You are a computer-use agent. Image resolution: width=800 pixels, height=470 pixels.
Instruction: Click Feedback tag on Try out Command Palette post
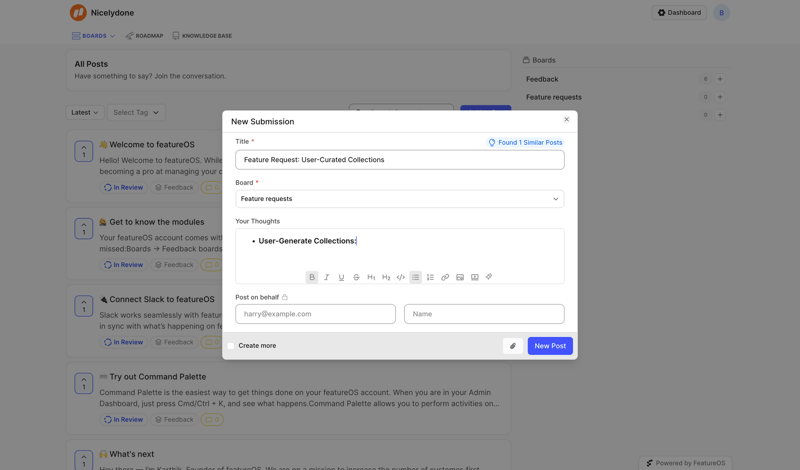(174, 419)
